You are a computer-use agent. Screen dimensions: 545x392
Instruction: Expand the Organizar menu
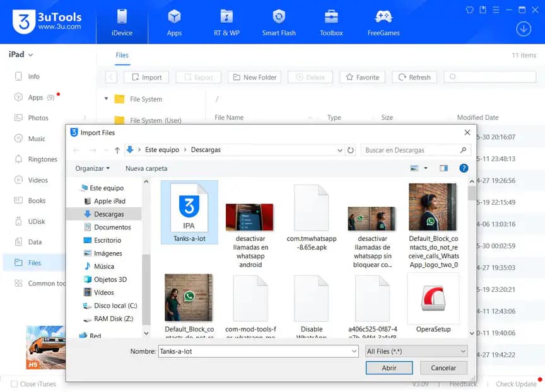click(92, 168)
